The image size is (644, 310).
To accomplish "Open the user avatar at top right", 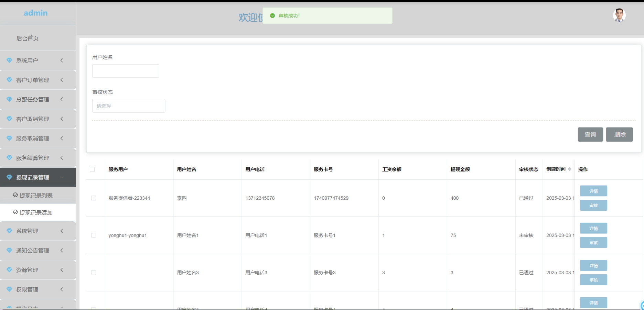I will click(x=619, y=15).
